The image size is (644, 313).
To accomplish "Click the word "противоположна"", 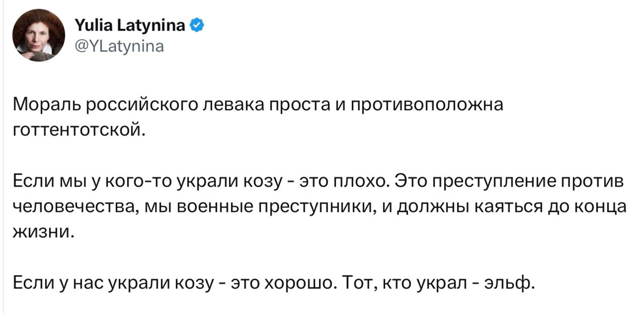I will [426, 105].
